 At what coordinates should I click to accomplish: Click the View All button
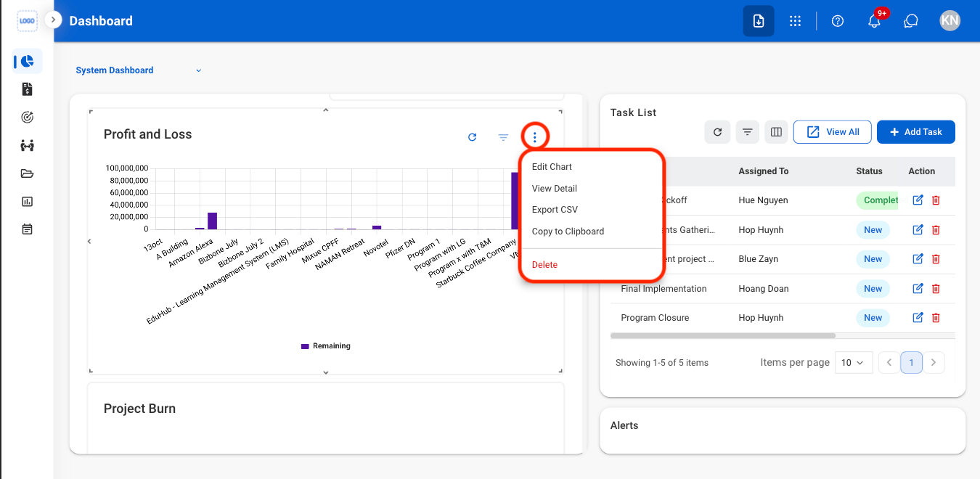coord(833,132)
